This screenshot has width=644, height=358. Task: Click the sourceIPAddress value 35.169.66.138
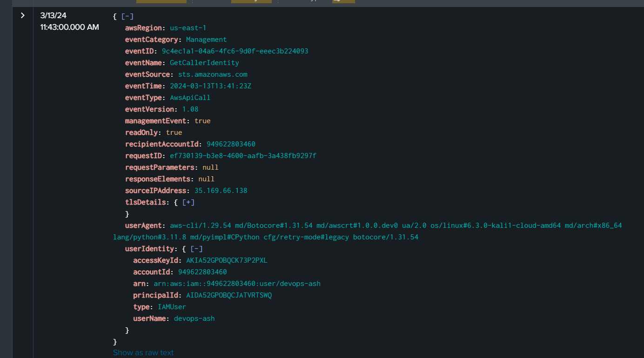coord(221,191)
